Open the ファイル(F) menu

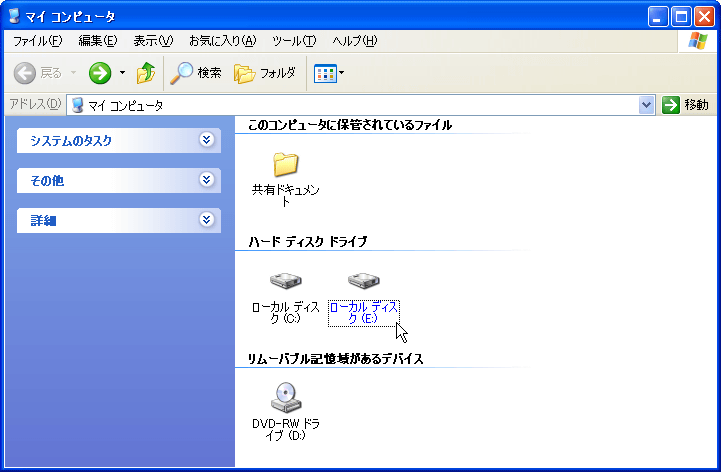pos(37,41)
